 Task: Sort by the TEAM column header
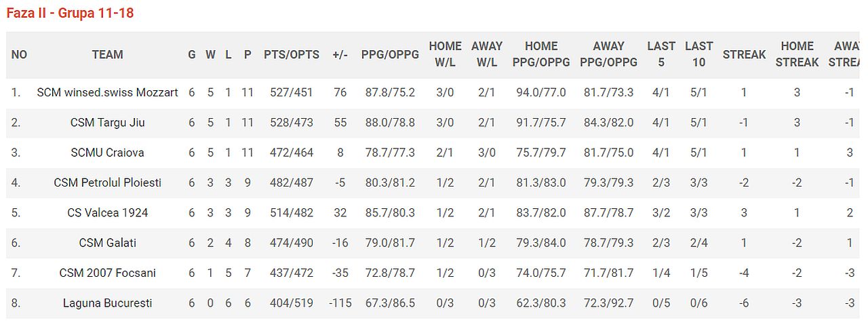pos(107,54)
